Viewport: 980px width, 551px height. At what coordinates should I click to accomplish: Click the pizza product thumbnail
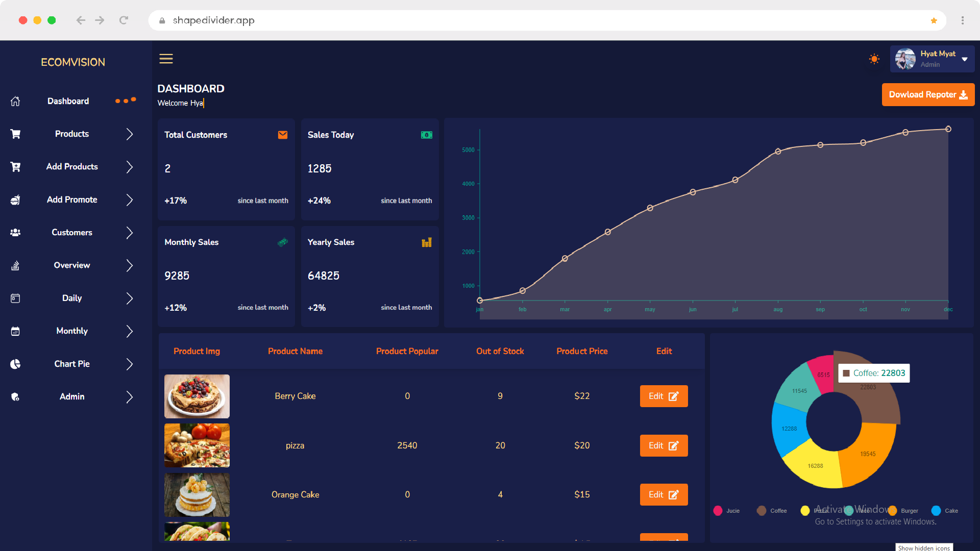coord(197,445)
